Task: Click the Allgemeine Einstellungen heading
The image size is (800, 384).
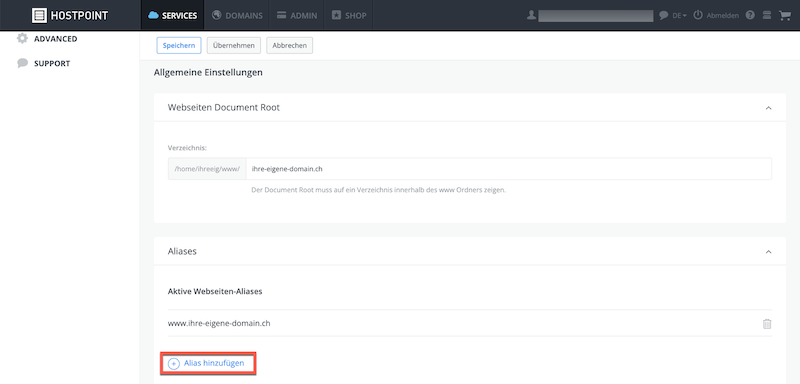Action: [x=208, y=72]
